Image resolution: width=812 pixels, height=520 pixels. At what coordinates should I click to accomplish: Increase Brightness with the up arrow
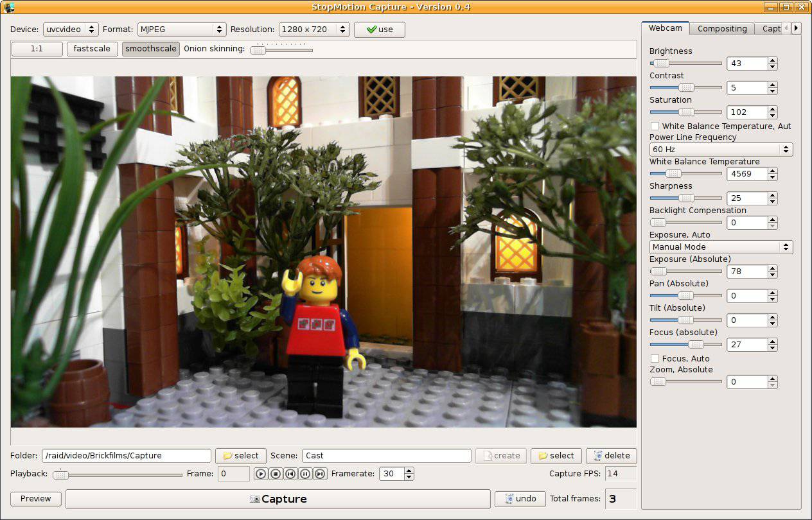point(772,60)
